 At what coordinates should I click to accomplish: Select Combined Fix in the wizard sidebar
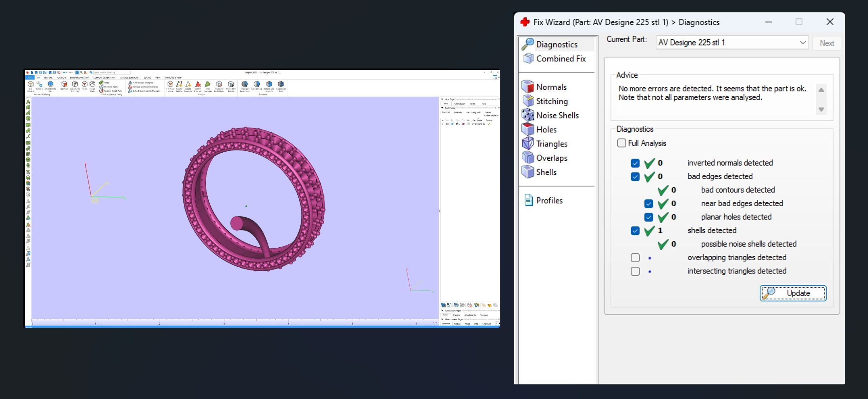coord(560,59)
